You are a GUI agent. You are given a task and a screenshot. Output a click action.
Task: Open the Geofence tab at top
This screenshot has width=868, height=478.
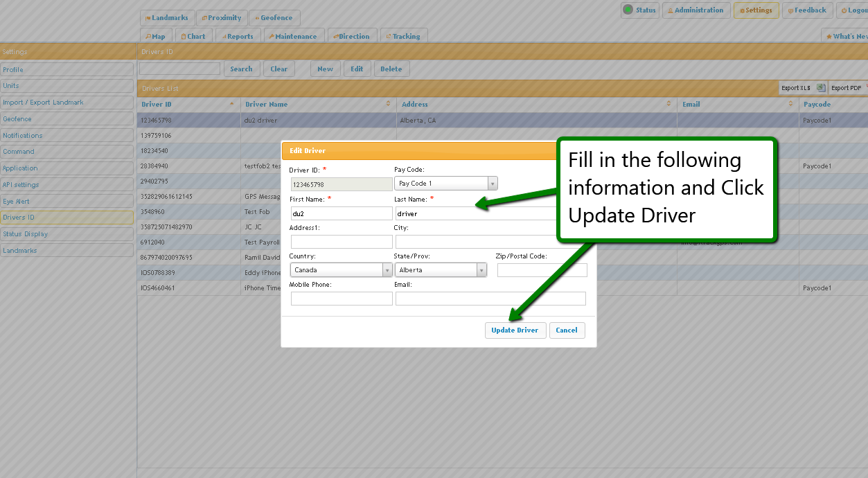[x=274, y=18]
